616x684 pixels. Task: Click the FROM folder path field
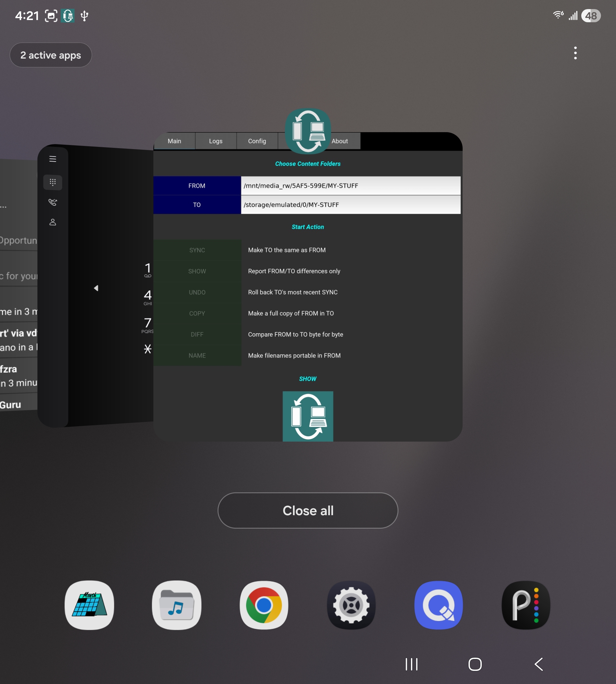coord(350,185)
